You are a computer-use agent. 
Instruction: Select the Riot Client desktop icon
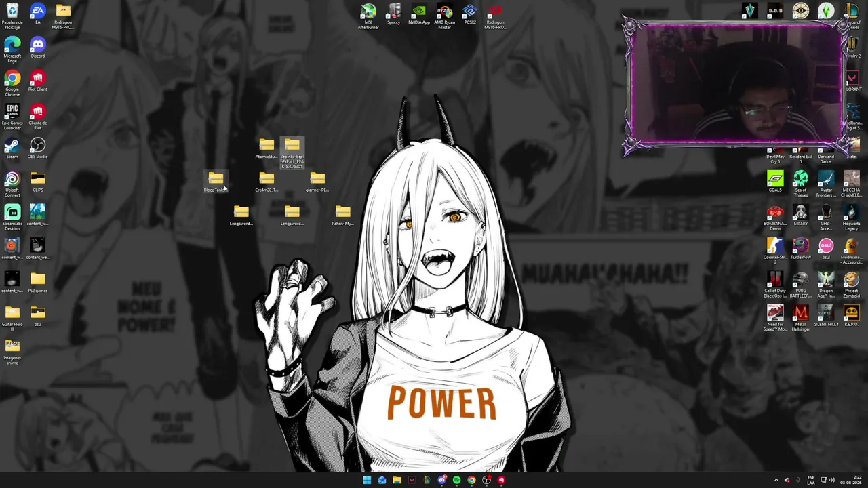pos(37,81)
